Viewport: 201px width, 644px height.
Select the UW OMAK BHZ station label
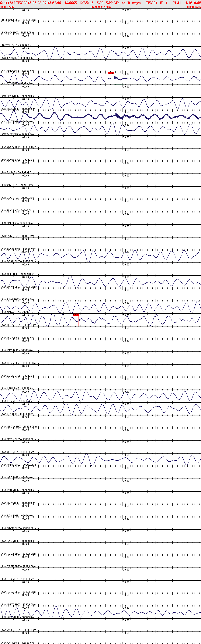[19, 465]
